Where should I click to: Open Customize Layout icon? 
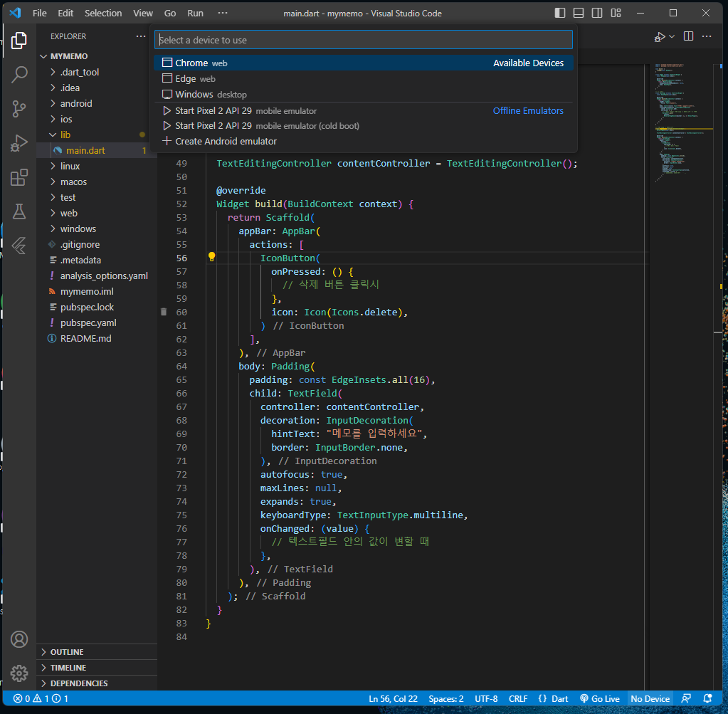click(616, 13)
